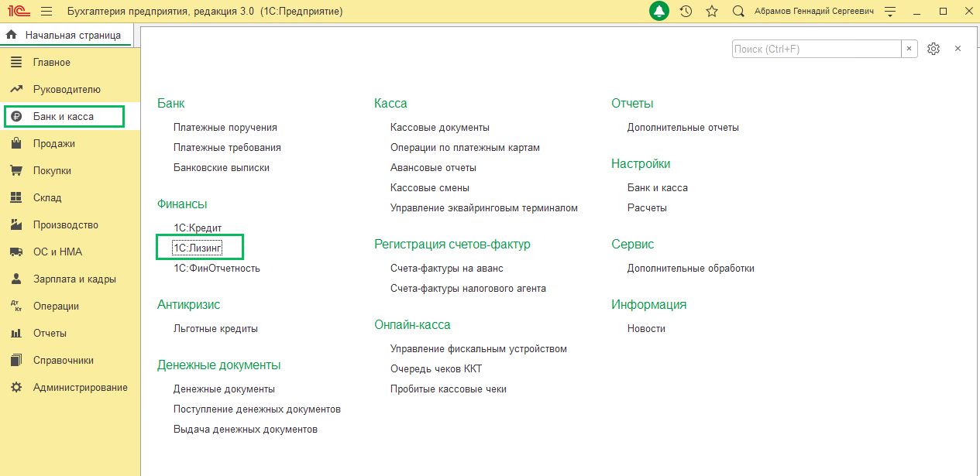The width and height of the screenshot is (980, 476).
Task: Open 1С:ФинОтчетность link
Action: [x=217, y=269]
